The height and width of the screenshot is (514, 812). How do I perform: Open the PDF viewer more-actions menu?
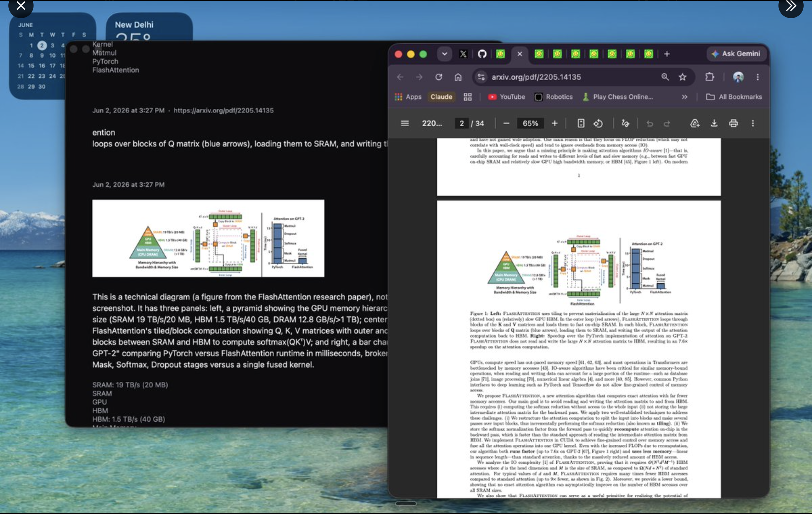point(753,123)
